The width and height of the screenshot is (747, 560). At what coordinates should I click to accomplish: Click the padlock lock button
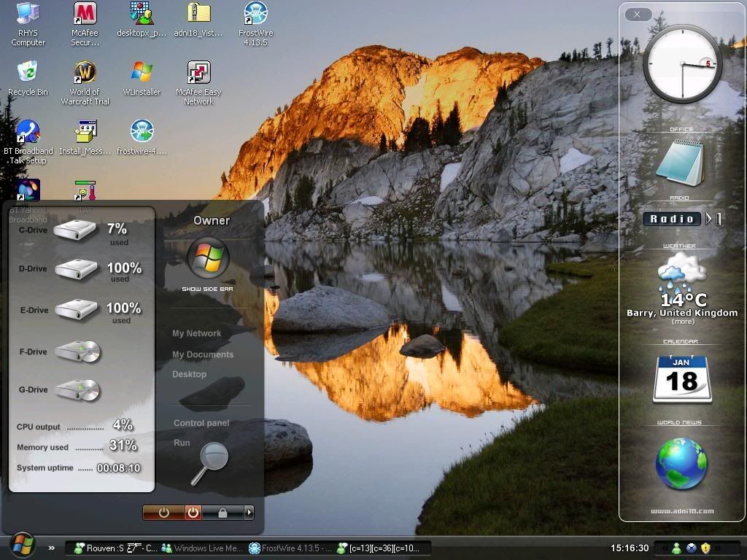point(222,513)
